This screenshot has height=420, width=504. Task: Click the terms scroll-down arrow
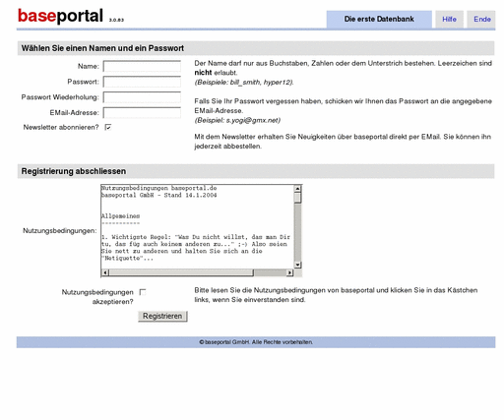297,265
